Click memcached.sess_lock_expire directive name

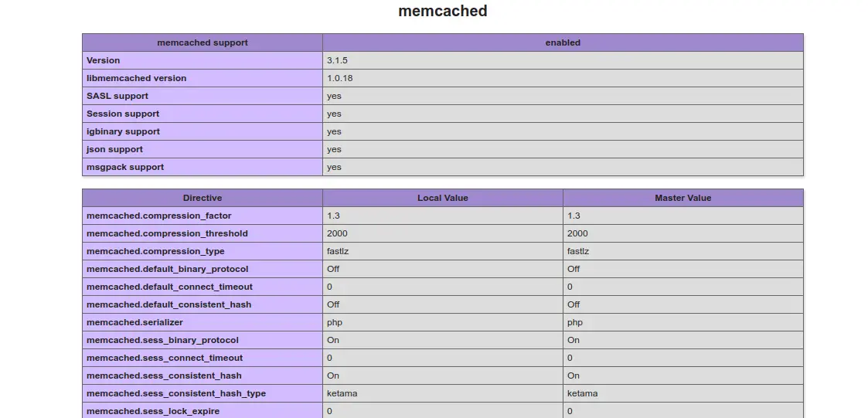coord(153,411)
